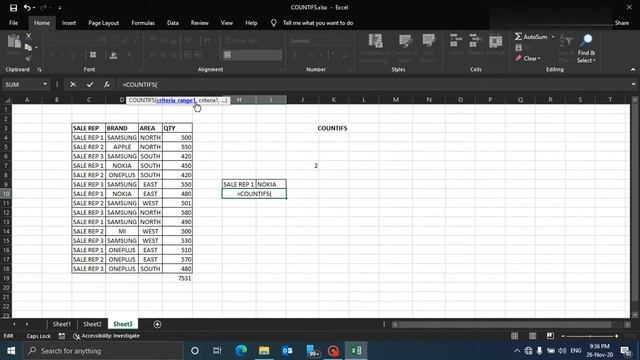The width and height of the screenshot is (640, 360).
Task: Switch to the Review tab
Action: (200, 23)
